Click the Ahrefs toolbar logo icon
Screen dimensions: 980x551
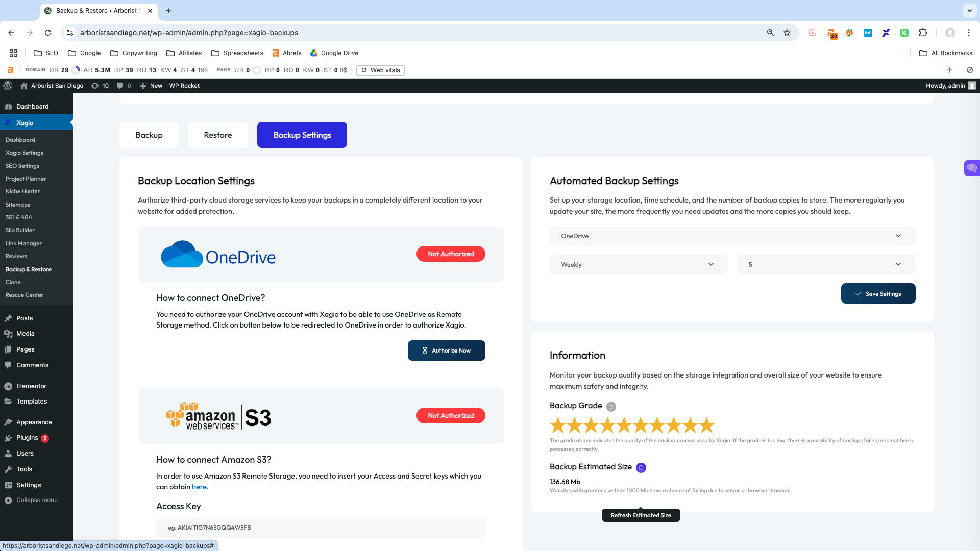click(x=10, y=70)
